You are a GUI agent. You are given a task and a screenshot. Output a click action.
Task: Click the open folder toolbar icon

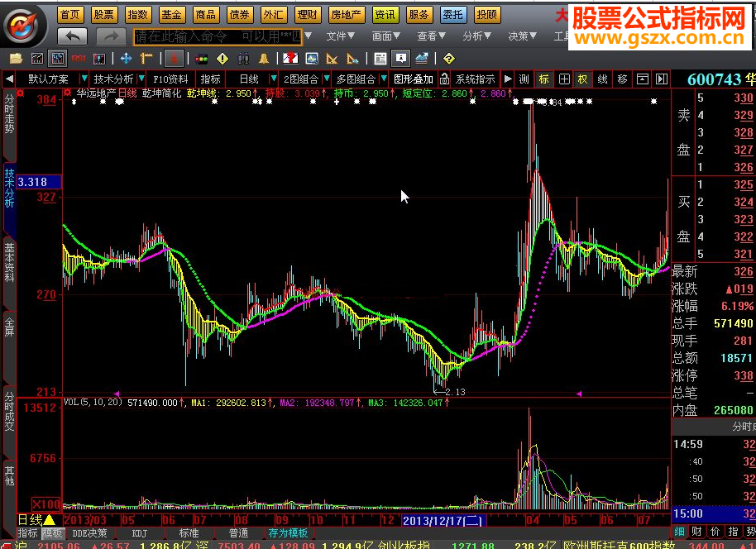15,58
